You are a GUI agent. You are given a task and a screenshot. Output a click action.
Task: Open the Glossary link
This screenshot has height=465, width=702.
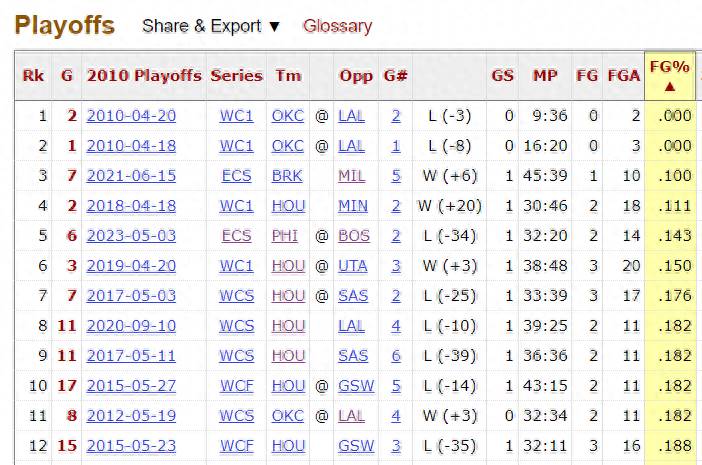tap(338, 26)
